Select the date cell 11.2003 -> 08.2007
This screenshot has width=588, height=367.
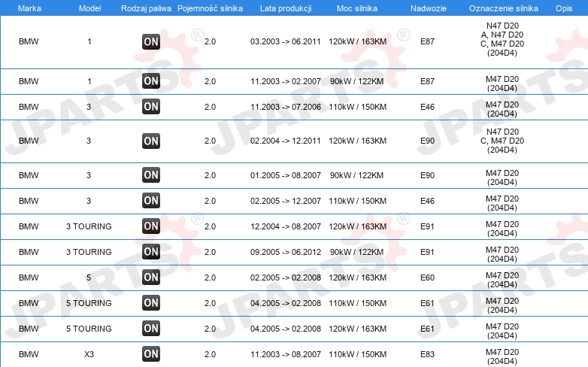click(x=286, y=354)
